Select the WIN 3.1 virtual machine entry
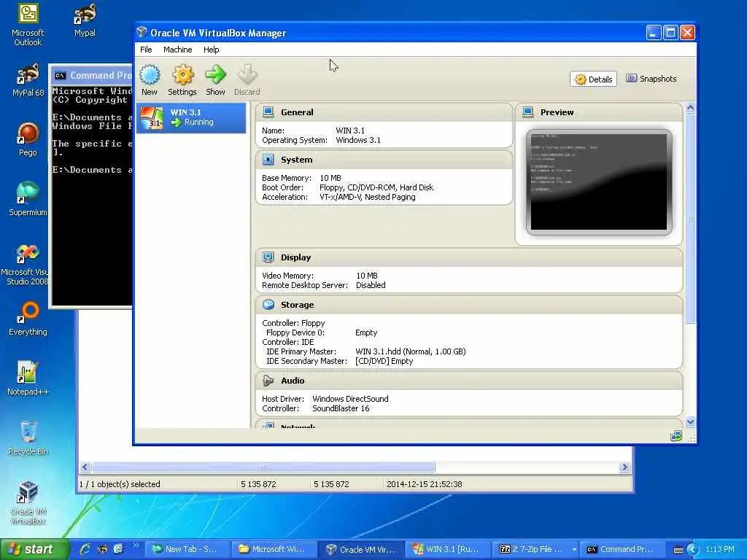Image resolution: width=747 pixels, height=560 pixels. [x=192, y=117]
